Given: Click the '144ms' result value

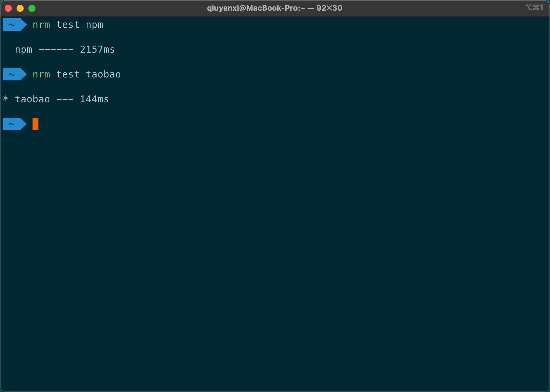Looking at the screenshot, I should point(94,99).
